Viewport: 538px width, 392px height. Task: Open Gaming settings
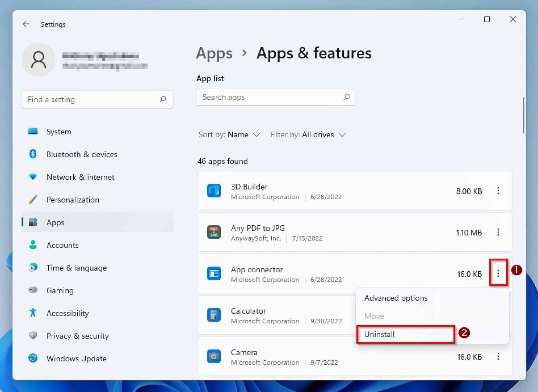tap(60, 290)
